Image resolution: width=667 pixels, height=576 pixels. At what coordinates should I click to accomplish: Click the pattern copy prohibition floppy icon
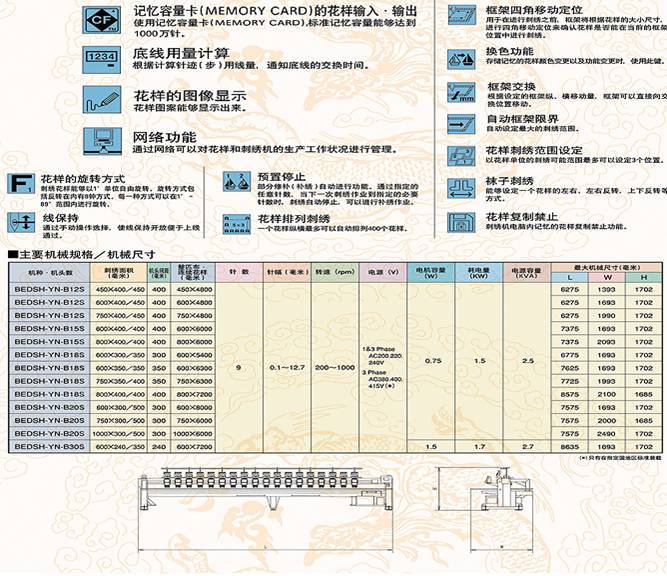[x=464, y=223]
